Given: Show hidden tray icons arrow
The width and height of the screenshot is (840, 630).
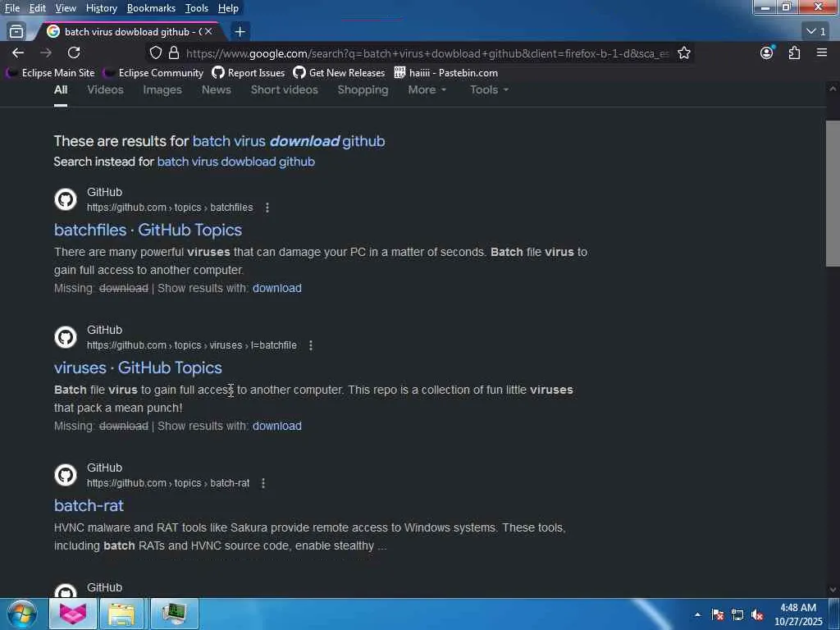Looking at the screenshot, I should (697, 614).
